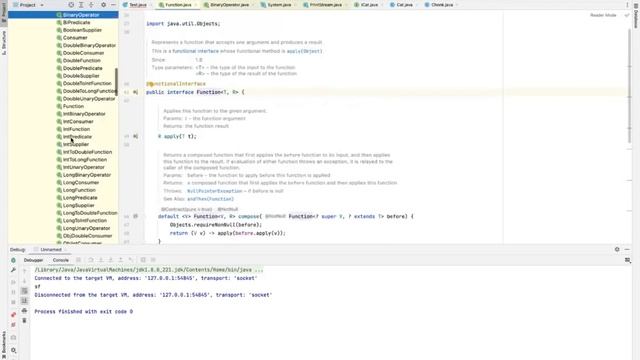Click the inspections checkmark widget
The image size is (640, 360).
[627, 15]
